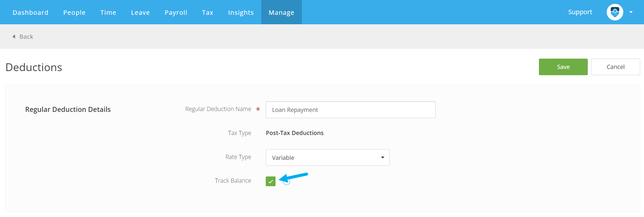Viewport: 644px width, 217px height.
Task: Click the info icon beside Track Balance
Action: pyautogui.click(x=286, y=182)
